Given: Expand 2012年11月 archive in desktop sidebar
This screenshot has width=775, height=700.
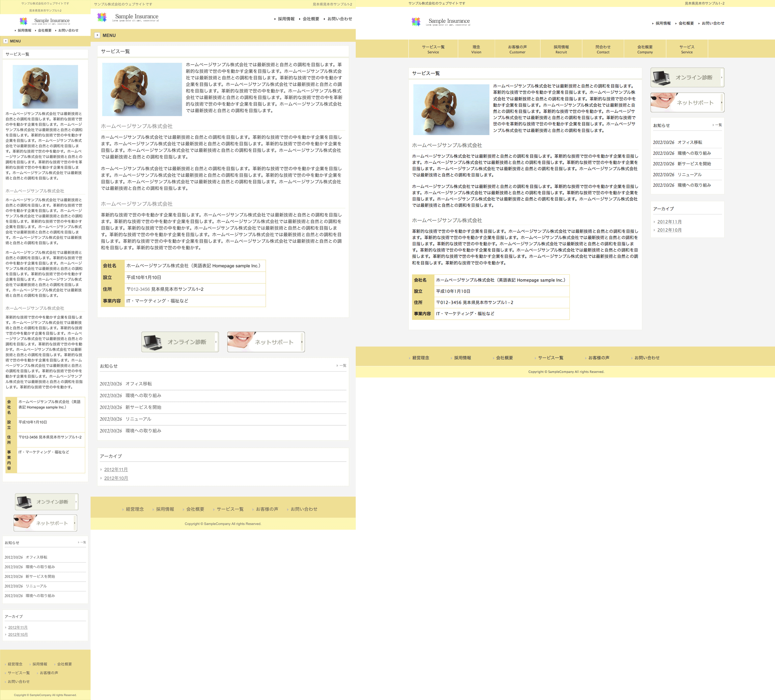Looking at the screenshot, I should tap(669, 222).
